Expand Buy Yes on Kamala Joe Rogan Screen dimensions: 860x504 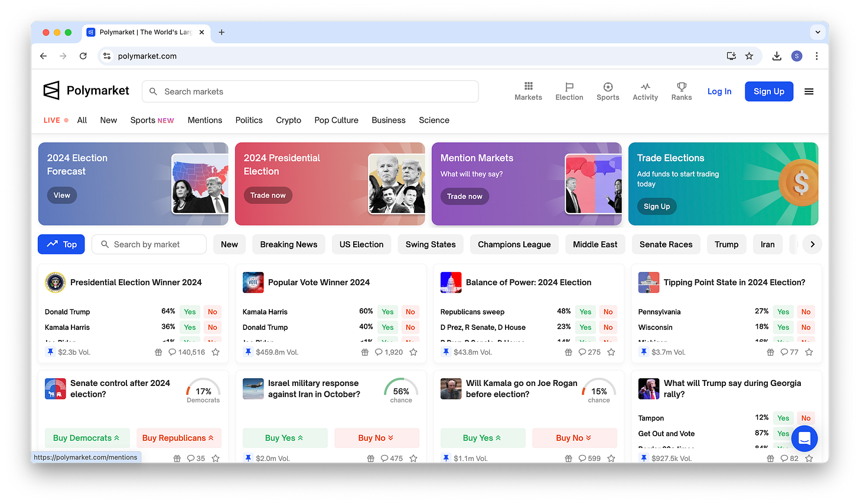click(x=483, y=438)
